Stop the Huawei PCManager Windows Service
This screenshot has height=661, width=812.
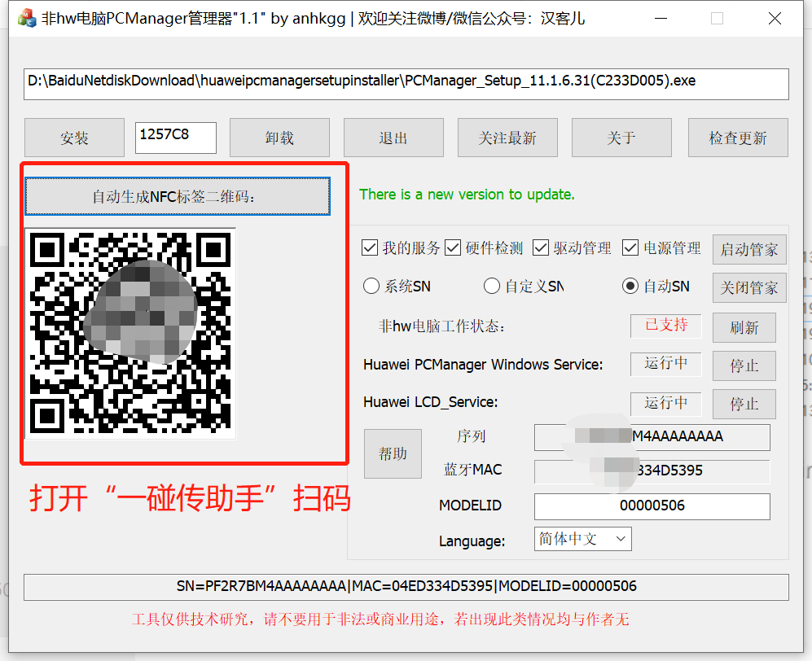point(744,366)
